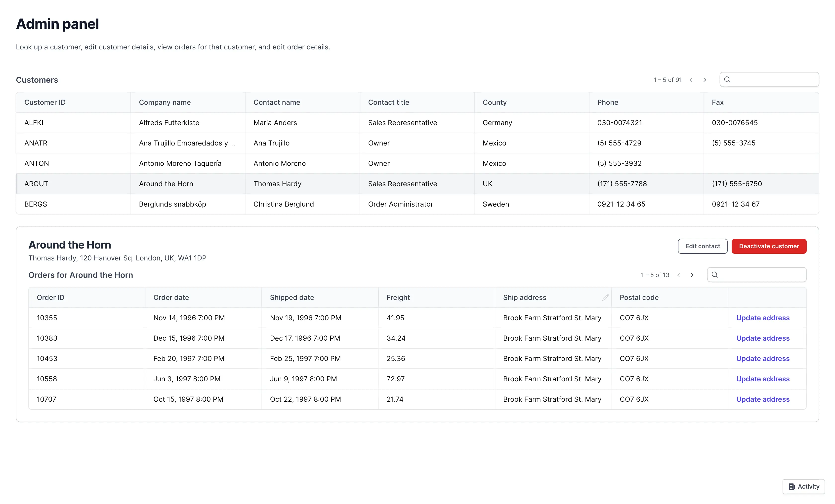Click the fax number (171) 555-6750

737,184
